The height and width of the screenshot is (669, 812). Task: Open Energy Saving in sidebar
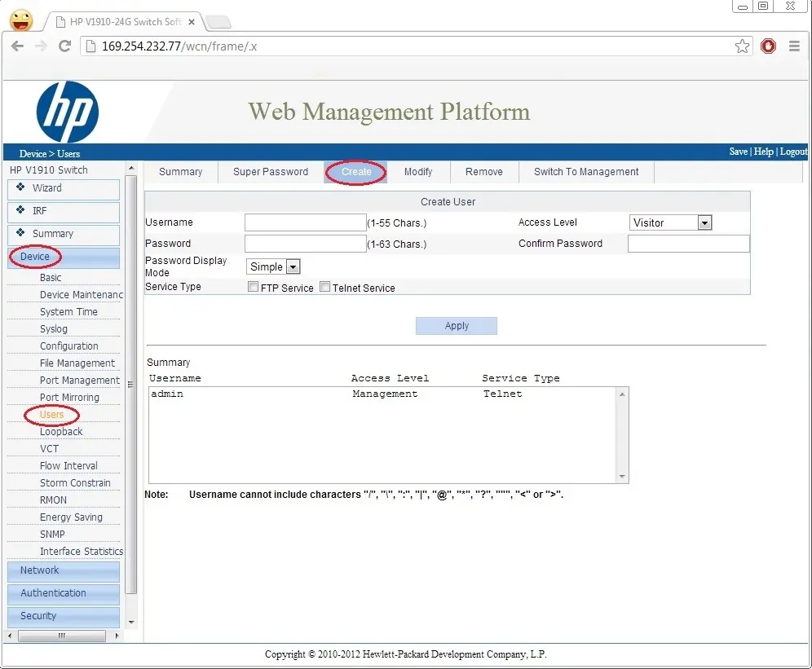coord(71,517)
